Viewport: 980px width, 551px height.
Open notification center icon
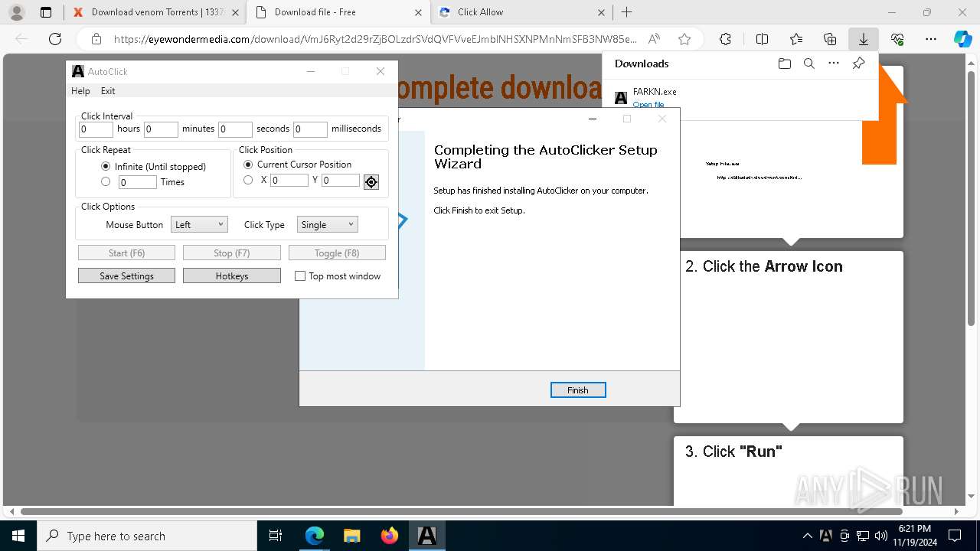955,536
